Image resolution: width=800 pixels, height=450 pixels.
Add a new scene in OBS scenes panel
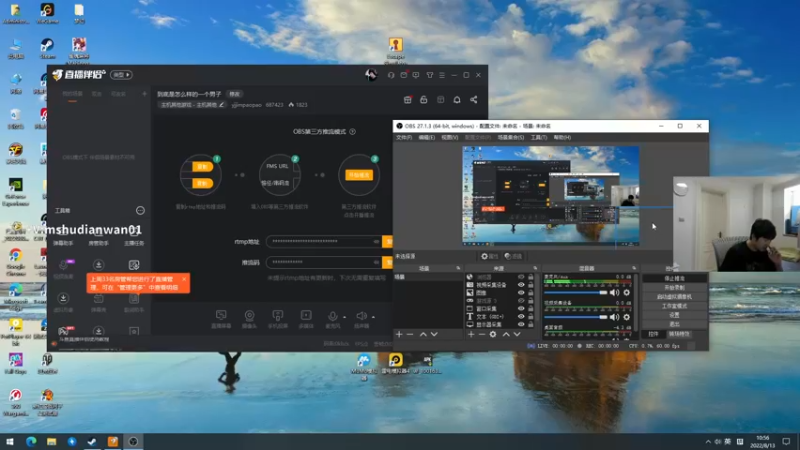point(399,334)
